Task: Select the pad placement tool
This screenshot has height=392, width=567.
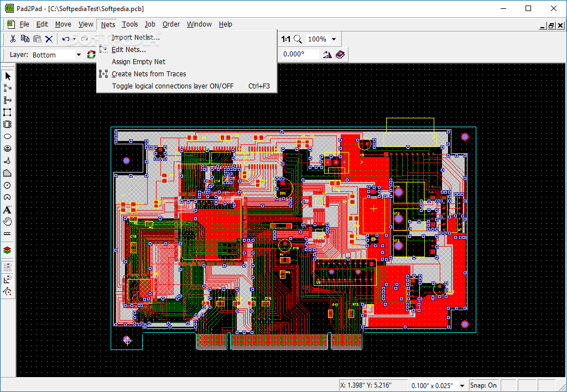Action: (x=8, y=149)
